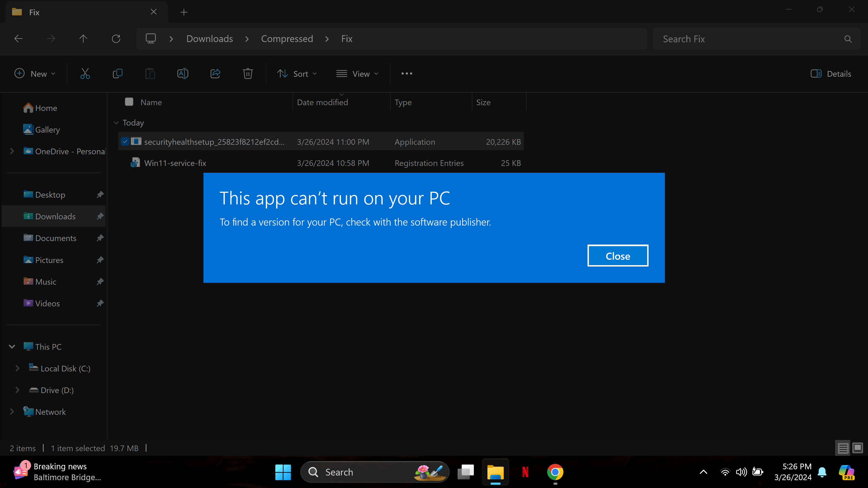Click the Rename icon
This screenshot has height=488, width=868.
tap(183, 73)
